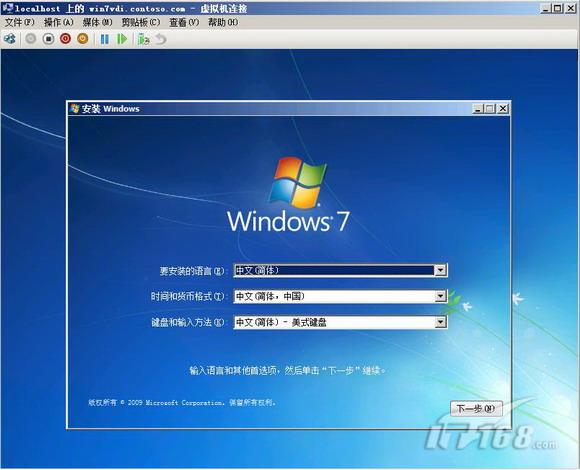Close the 安装 Windows dialog
Image resolution: width=580 pixels, height=470 pixels.
tap(503, 109)
